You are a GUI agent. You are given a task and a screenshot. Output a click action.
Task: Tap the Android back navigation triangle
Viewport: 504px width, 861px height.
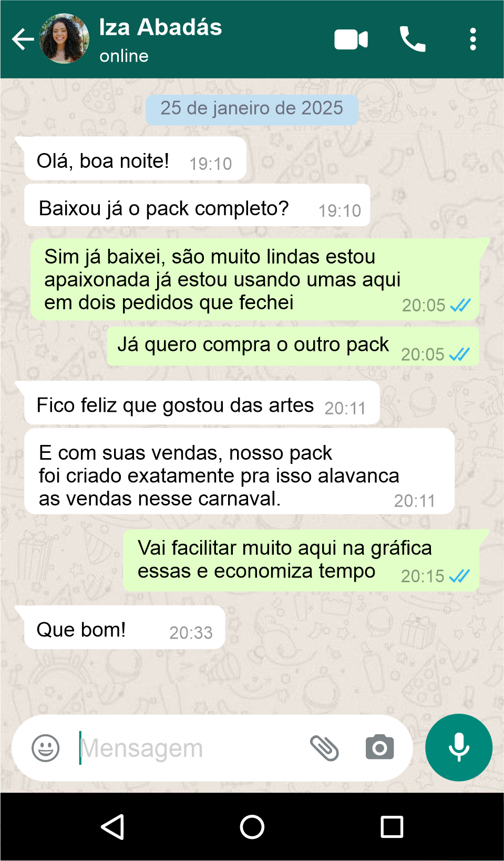[112, 827]
